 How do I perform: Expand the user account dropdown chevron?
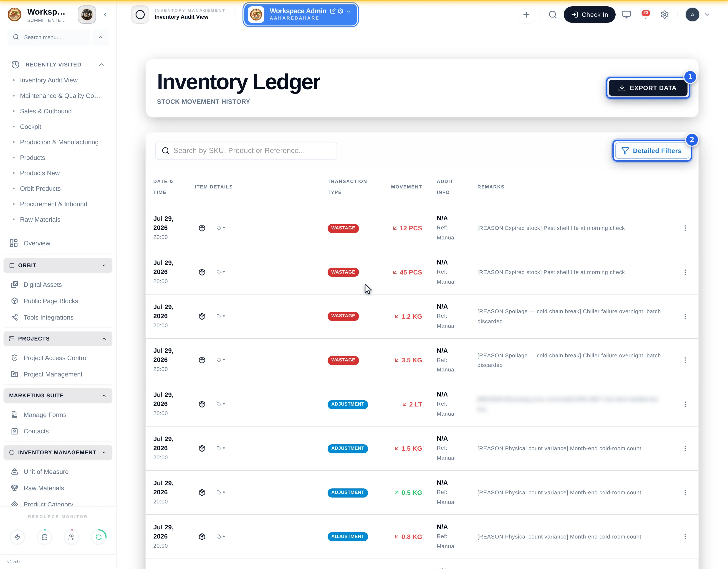(707, 15)
